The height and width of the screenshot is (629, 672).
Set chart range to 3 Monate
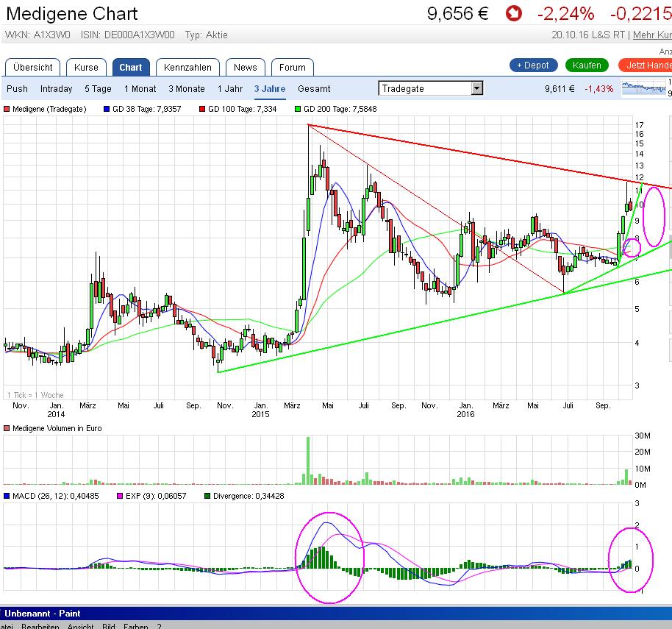pos(187,89)
